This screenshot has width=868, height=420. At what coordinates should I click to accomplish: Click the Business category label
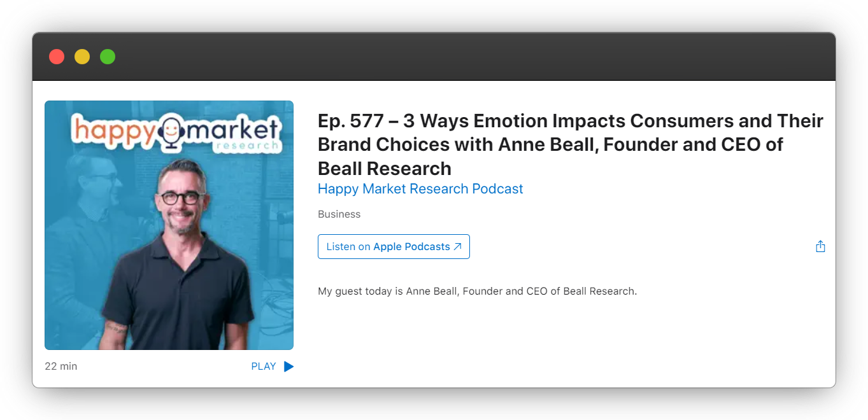339,214
